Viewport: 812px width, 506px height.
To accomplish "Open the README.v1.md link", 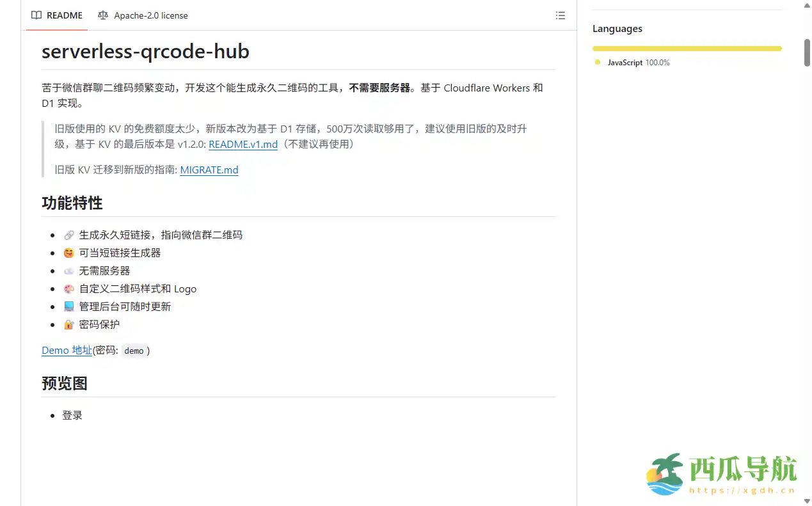I will click(x=243, y=144).
